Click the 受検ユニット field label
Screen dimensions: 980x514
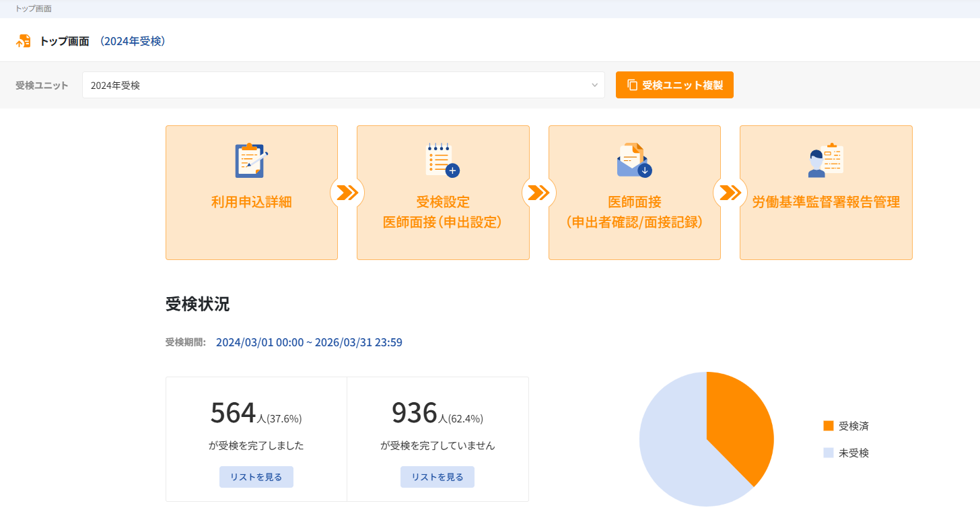click(x=42, y=85)
